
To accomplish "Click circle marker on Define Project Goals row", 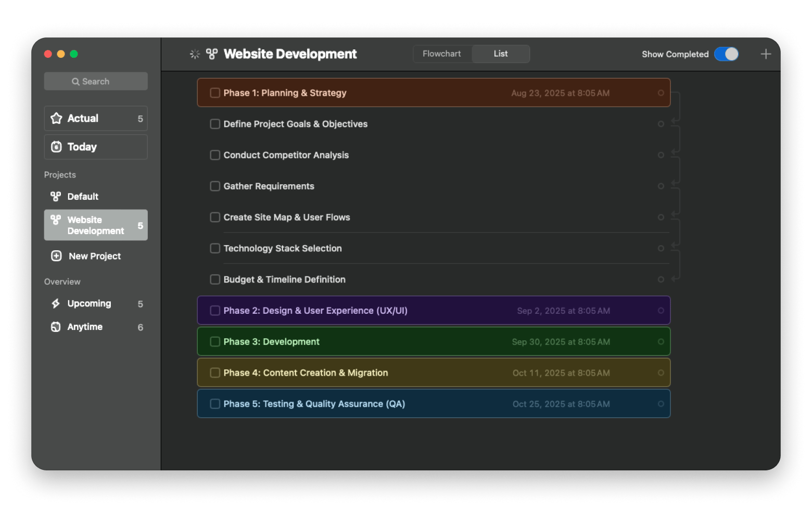I will point(661,124).
